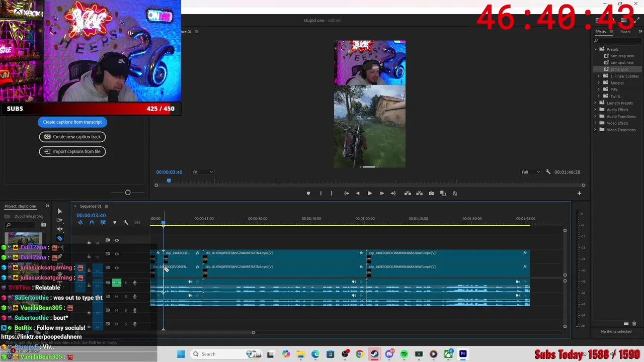Open the Full playback resolution dropdown

point(531,172)
